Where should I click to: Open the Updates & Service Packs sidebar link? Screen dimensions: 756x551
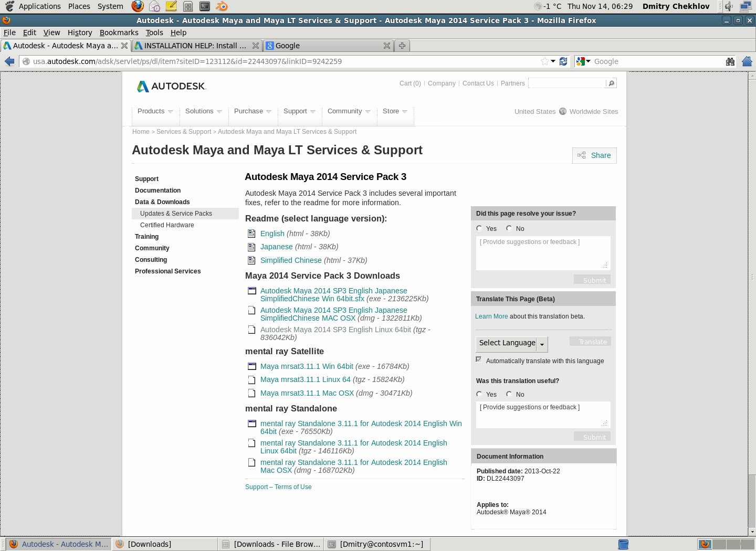tap(176, 214)
